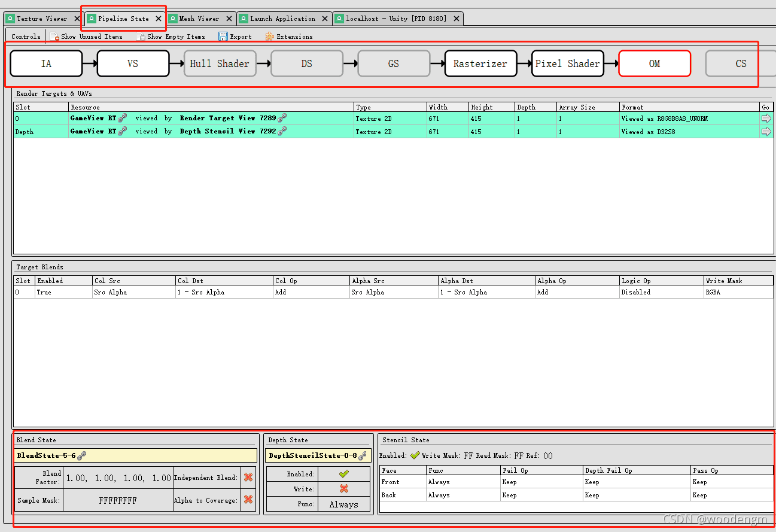Sort render targets by Format column header
The height and width of the screenshot is (532, 776).
pyautogui.click(x=689, y=107)
